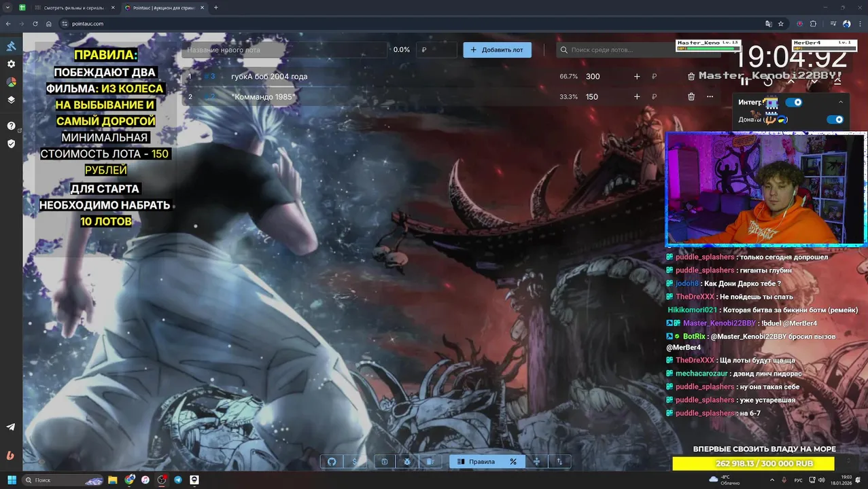Open settings gear in the sidebar
Viewport: 868px width, 489px height.
(11, 64)
